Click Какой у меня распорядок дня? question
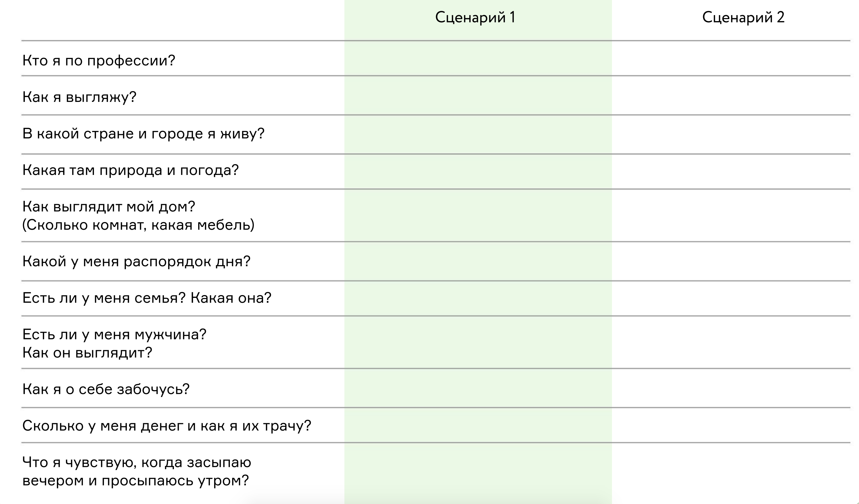The width and height of the screenshot is (859, 504). coord(136,261)
